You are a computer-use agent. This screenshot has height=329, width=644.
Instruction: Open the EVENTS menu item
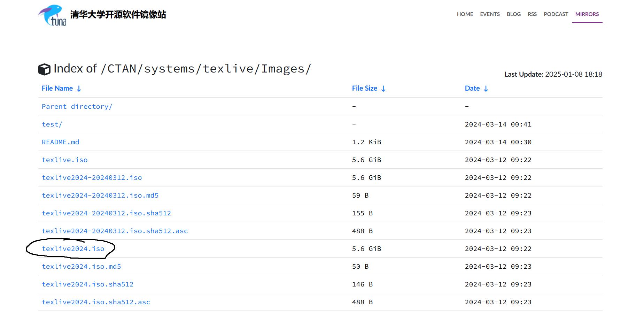(x=490, y=14)
